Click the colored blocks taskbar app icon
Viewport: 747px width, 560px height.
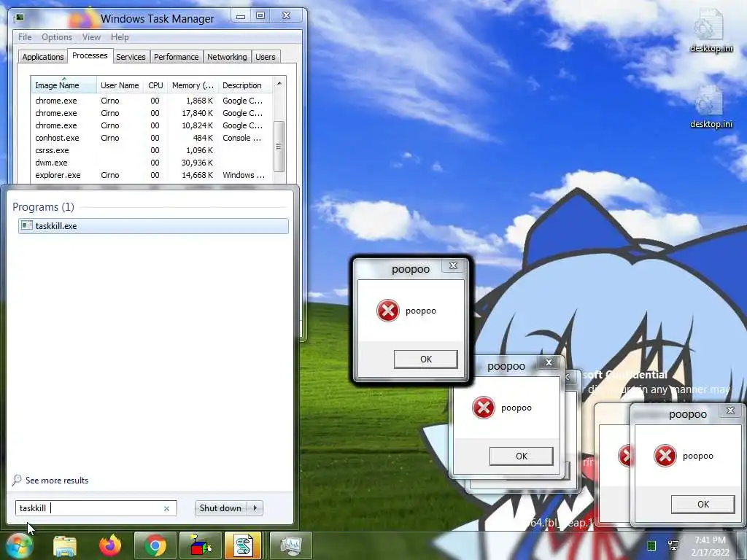pos(201,545)
